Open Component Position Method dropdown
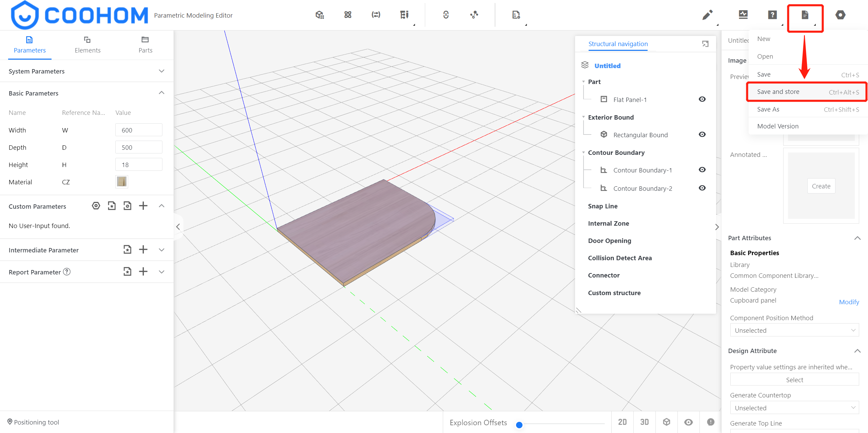 [794, 330]
